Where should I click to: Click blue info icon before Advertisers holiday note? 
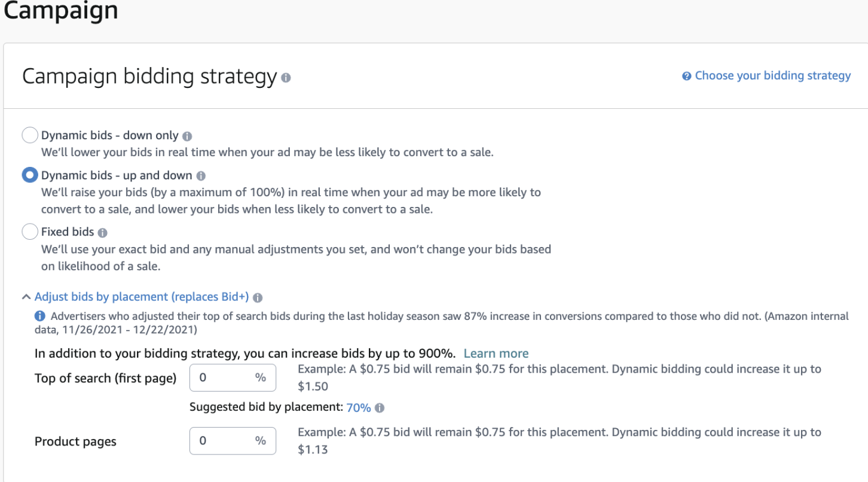[x=40, y=316]
